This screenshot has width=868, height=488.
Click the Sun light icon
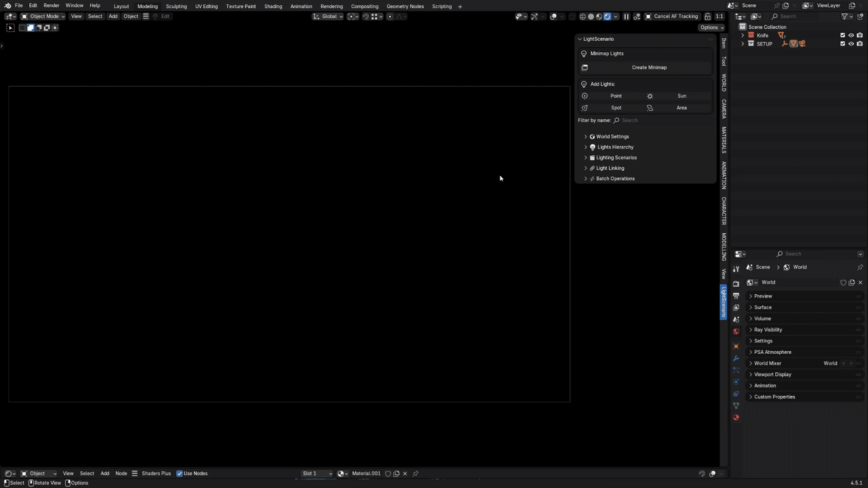[x=650, y=96]
